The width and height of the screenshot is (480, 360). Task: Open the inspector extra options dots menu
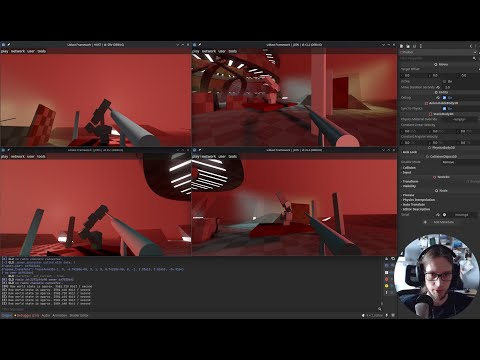(x=421, y=46)
